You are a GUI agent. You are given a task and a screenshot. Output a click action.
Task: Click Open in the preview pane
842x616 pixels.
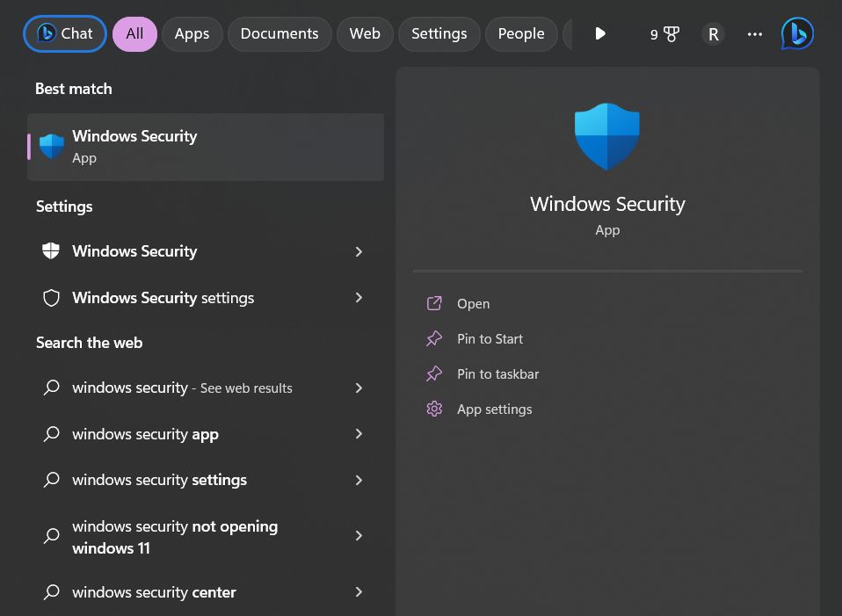[473, 303]
